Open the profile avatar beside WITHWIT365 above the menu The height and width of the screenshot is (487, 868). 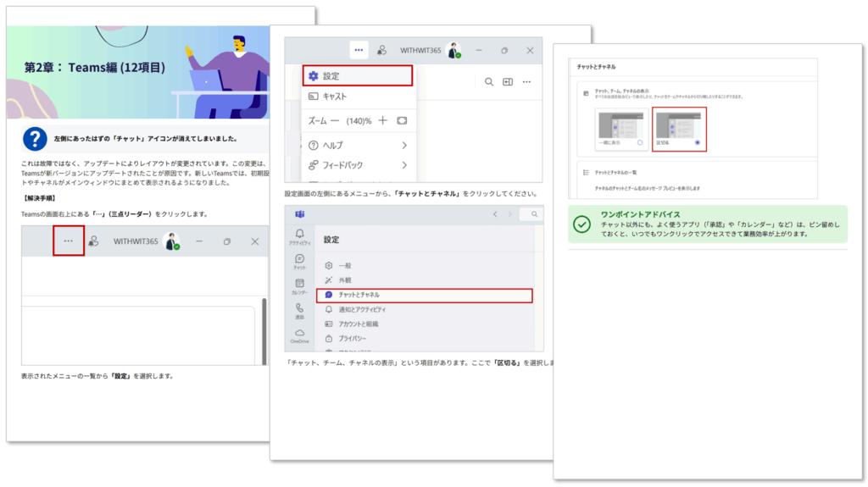pyautogui.click(x=454, y=50)
